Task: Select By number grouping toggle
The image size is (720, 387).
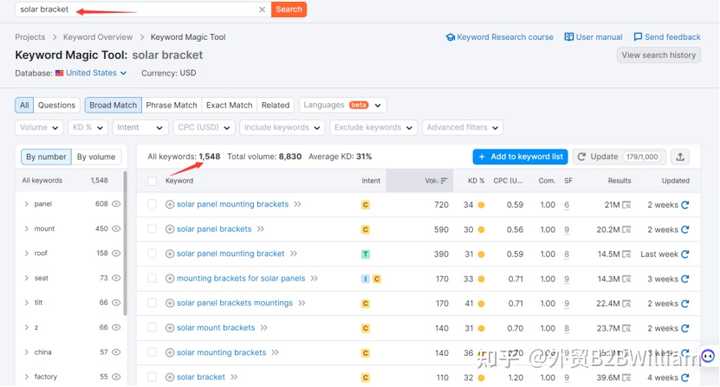Action: click(46, 157)
